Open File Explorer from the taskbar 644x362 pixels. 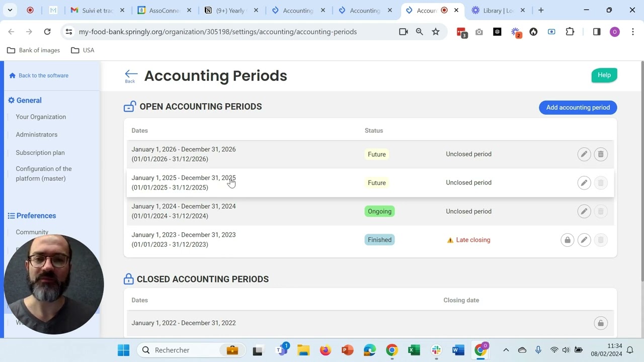pos(303,350)
